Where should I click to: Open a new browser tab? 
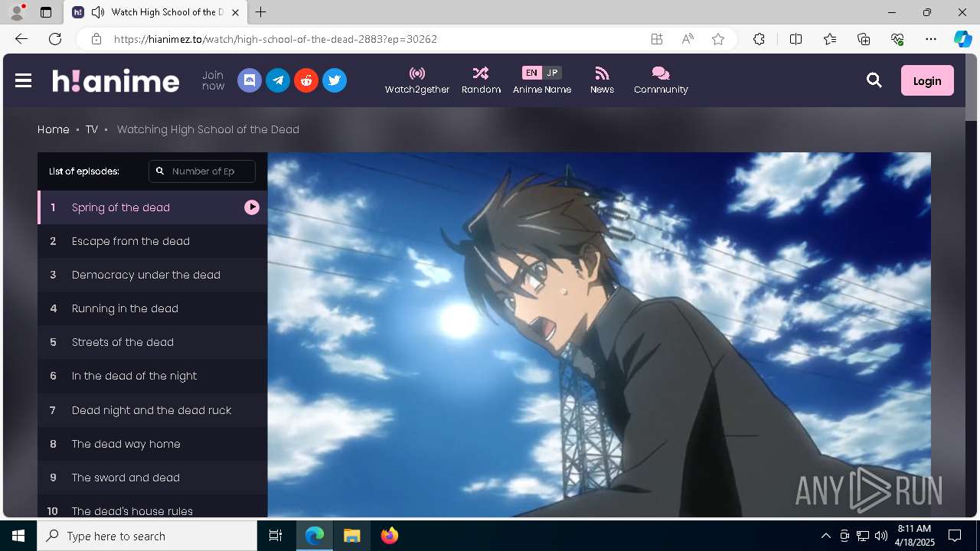(261, 12)
